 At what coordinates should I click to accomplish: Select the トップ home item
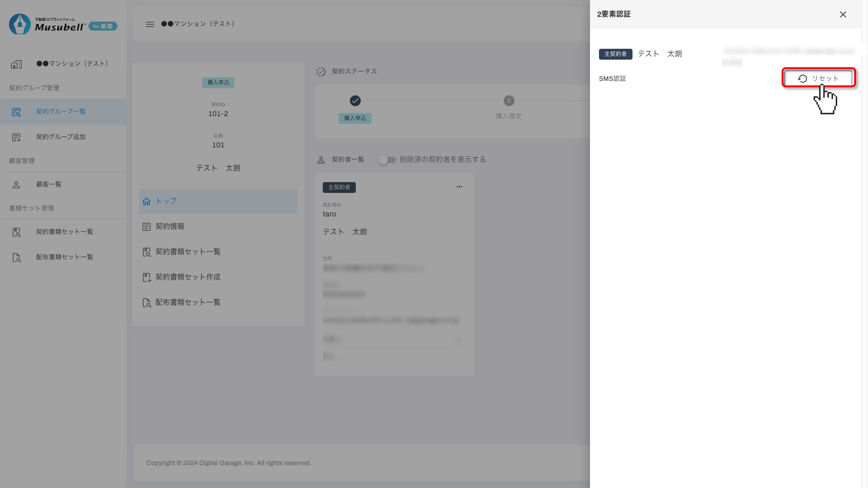(166, 201)
